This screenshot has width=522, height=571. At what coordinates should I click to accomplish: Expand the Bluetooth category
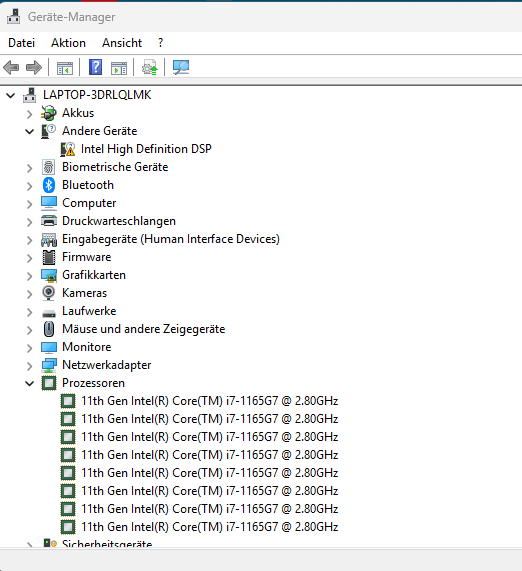[30, 186]
